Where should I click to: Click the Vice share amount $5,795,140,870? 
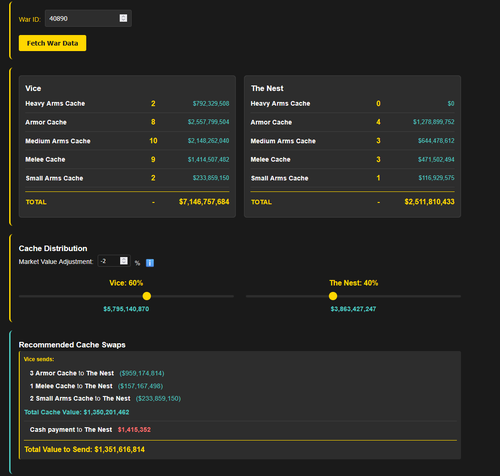click(x=126, y=309)
